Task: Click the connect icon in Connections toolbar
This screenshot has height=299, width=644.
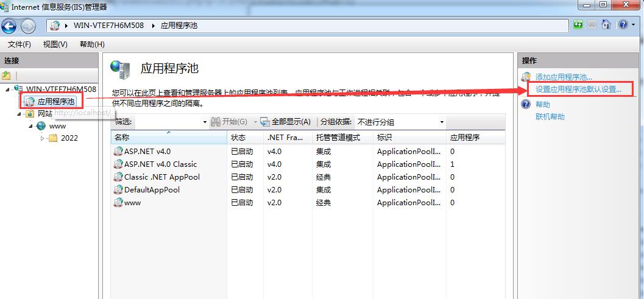Action: click(6, 76)
